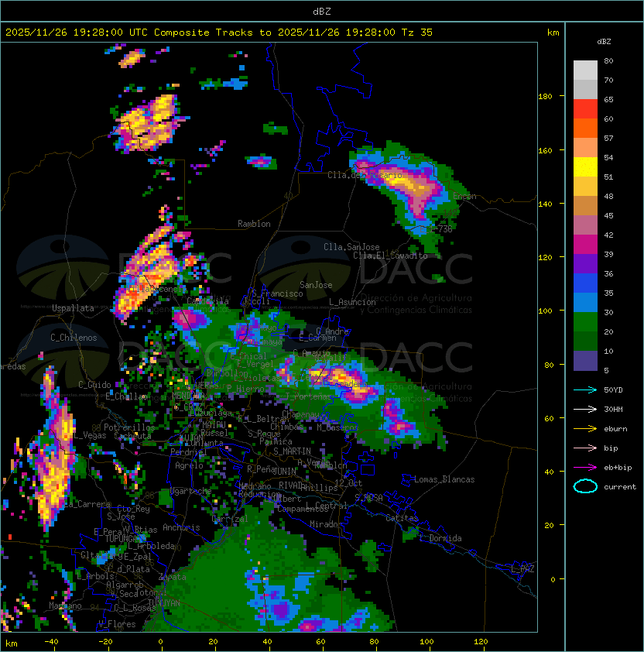This screenshot has height=652, width=644.
Task: Click the cyan ellipse 'current' legend icon
Action: pyautogui.click(x=585, y=486)
